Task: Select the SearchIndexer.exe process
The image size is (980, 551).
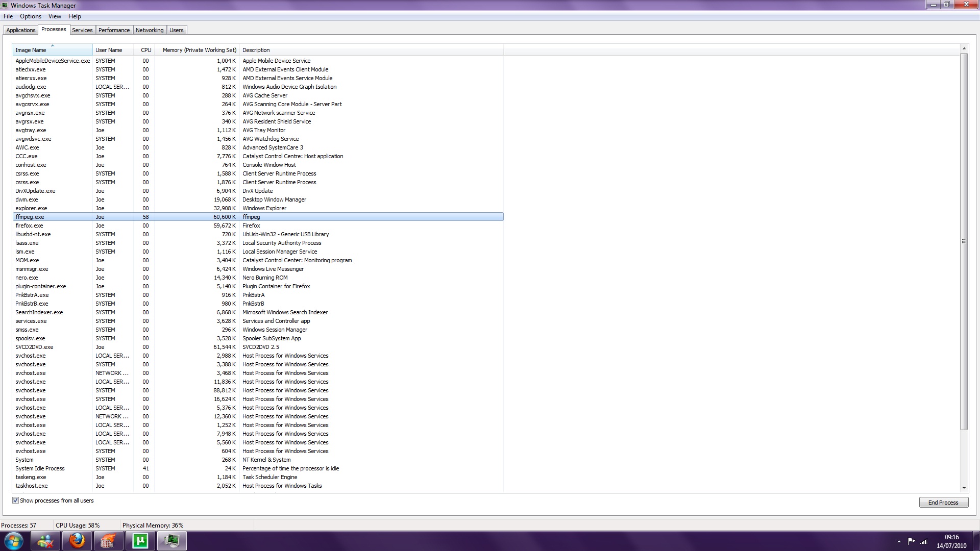Action: pyautogui.click(x=258, y=312)
